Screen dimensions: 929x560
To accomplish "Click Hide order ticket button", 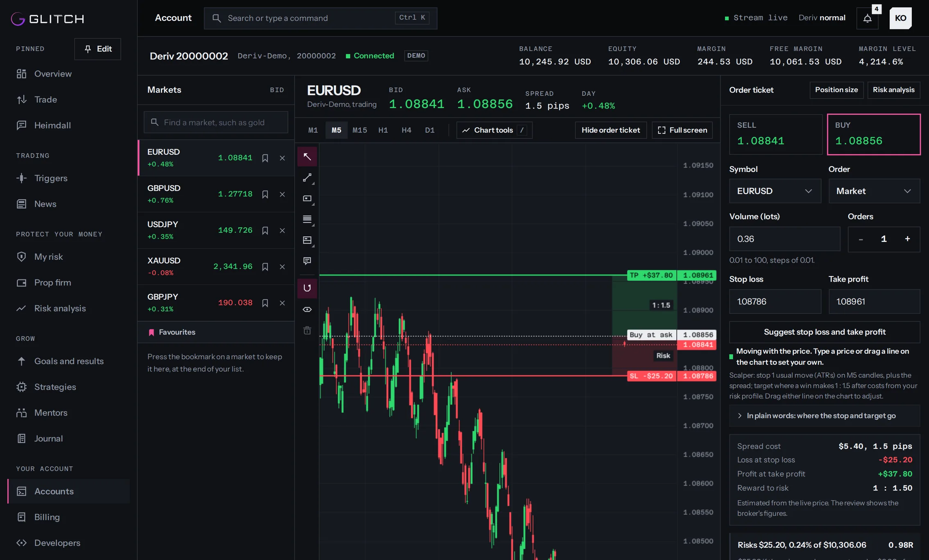I will click(x=611, y=130).
